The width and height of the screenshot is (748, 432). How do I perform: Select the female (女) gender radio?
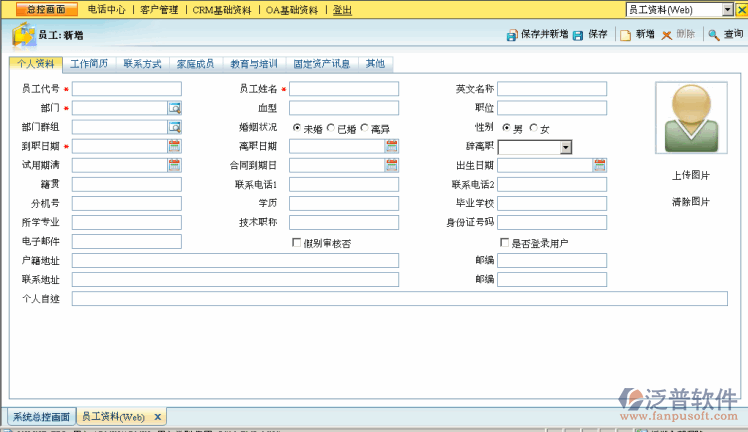pos(533,128)
